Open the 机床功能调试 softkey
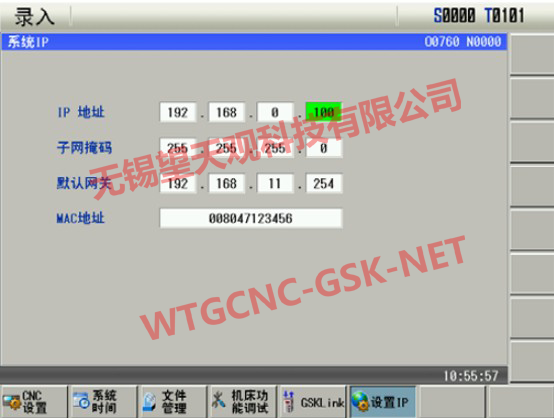Image resolution: width=554 pixels, height=418 pixels. coord(243,402)
